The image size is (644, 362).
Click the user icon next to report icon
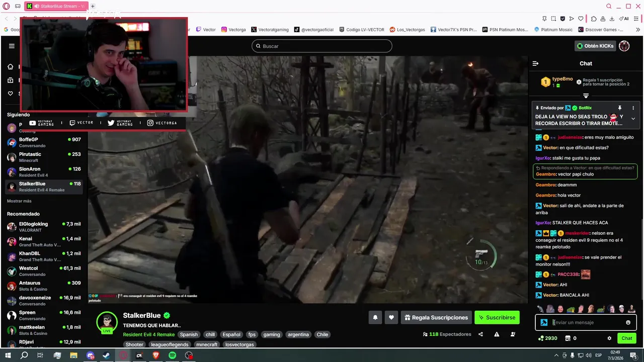513,334
